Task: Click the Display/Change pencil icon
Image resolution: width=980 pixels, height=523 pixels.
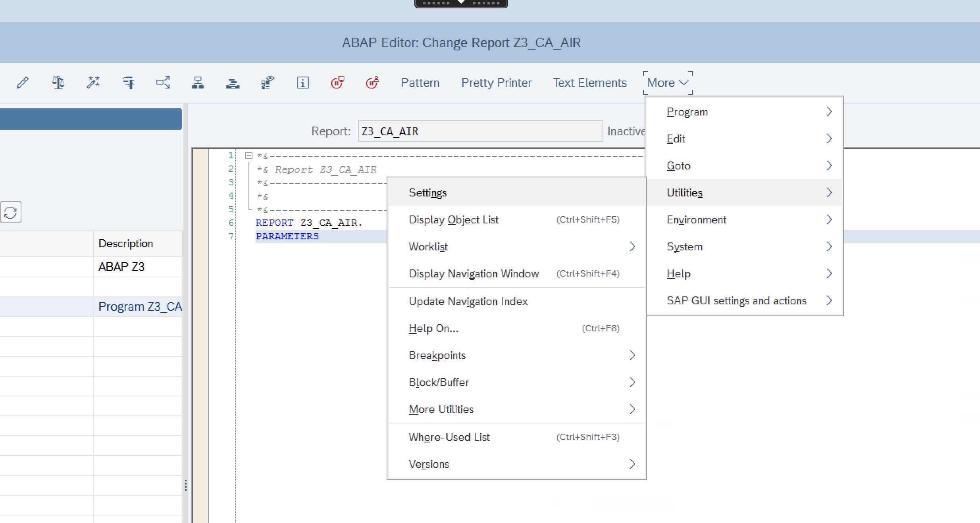Action: [x=23, y=83]
